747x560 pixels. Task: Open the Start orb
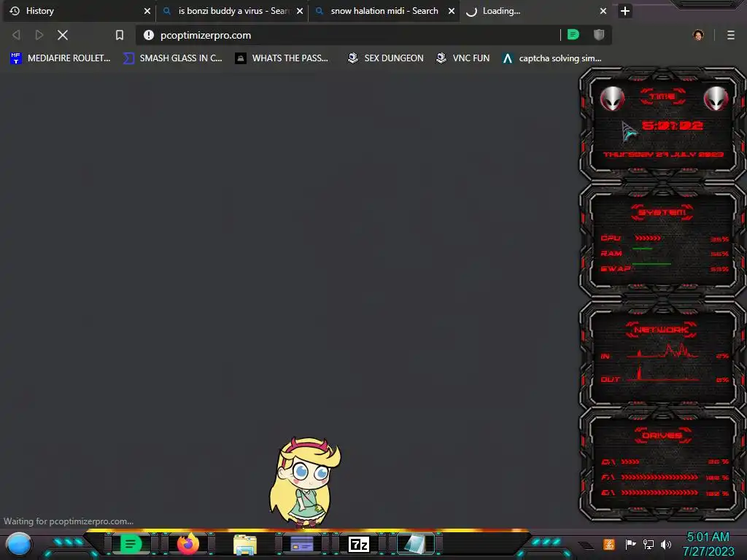18,544
